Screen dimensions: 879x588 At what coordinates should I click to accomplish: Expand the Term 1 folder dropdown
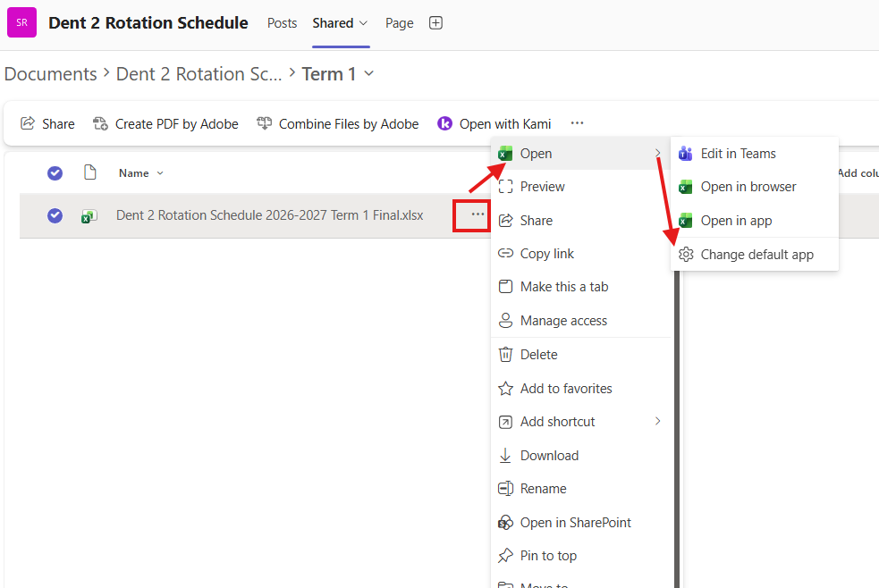(369, 73)
